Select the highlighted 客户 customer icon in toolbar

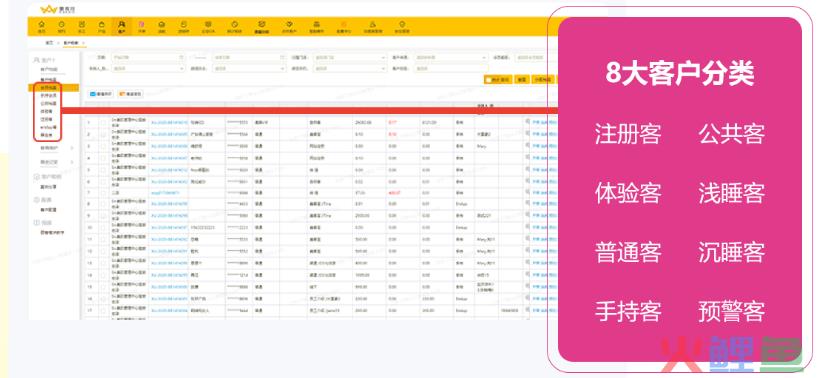(122, 24)
